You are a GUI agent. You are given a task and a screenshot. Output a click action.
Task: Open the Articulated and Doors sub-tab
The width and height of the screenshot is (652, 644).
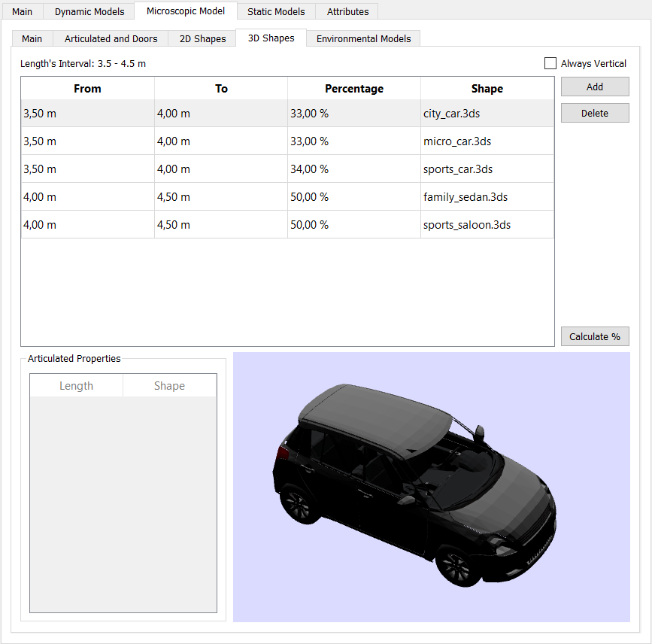(110, 38)
